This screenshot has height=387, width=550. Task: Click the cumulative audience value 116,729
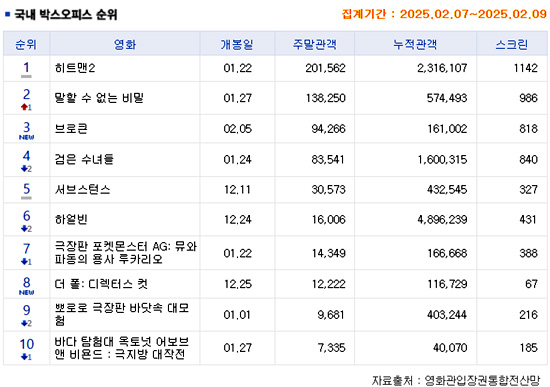(447, 284)
